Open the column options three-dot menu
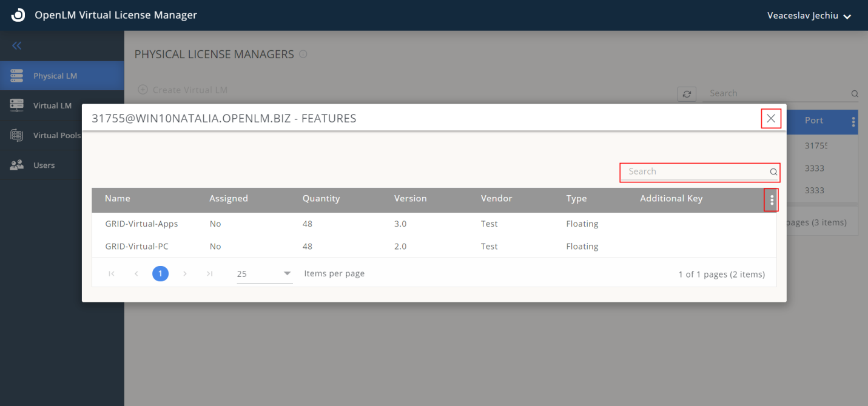Screen dimensions: 868x406 point(772,199)
